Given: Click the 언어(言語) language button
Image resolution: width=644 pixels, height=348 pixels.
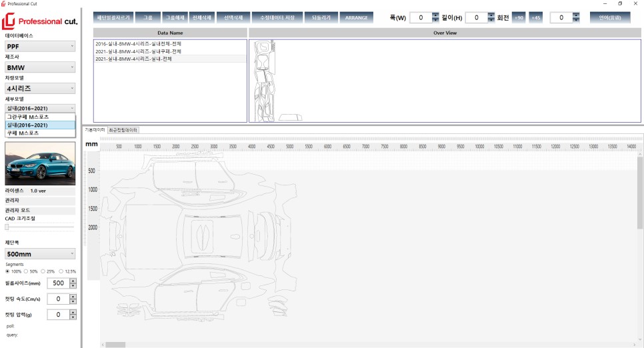Looking at the screenshot, I should (609, 17).
